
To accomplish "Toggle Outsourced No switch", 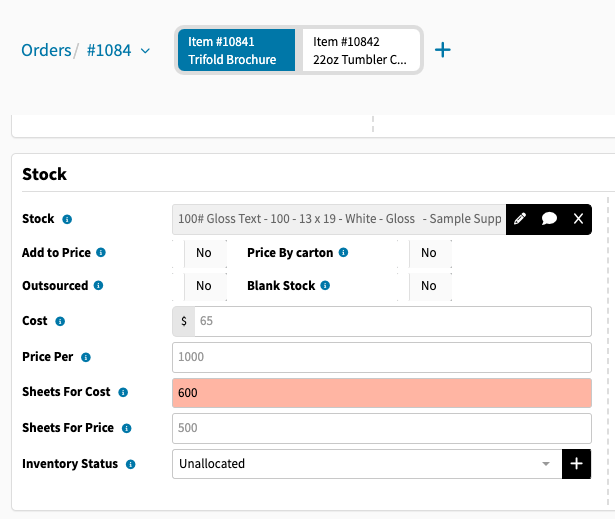I will [200, 286].
